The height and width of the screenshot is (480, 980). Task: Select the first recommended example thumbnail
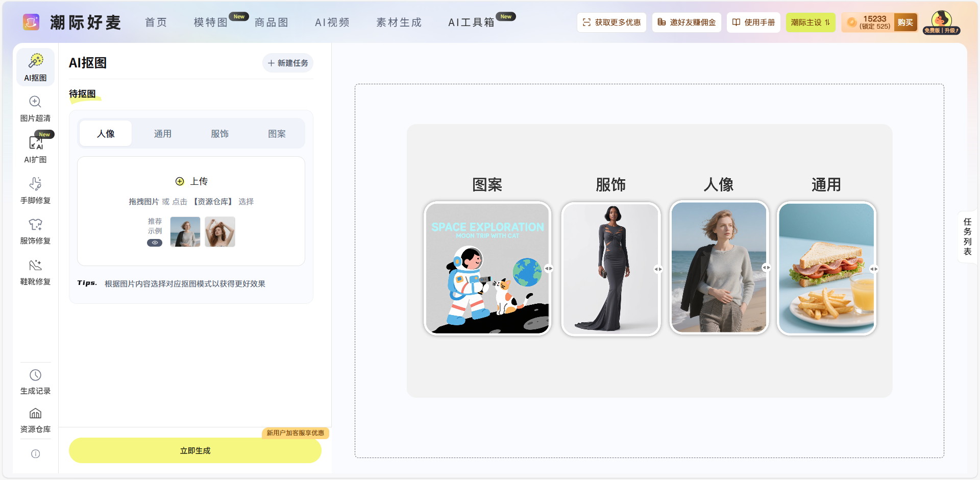185,231
